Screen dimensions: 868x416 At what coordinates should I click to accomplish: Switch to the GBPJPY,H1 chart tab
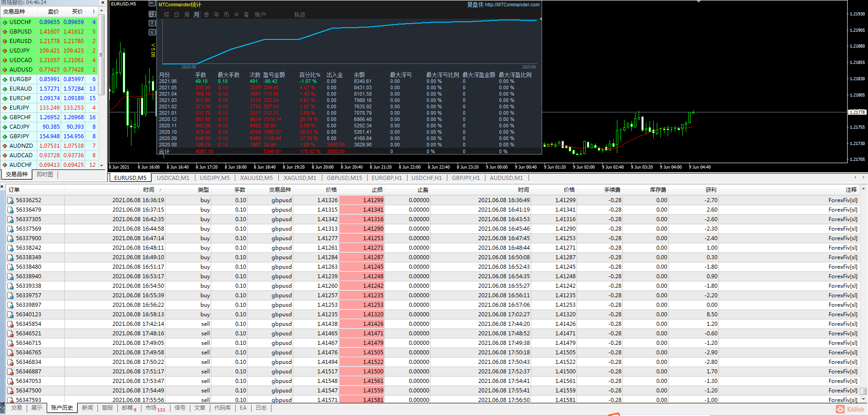point(466,178)
